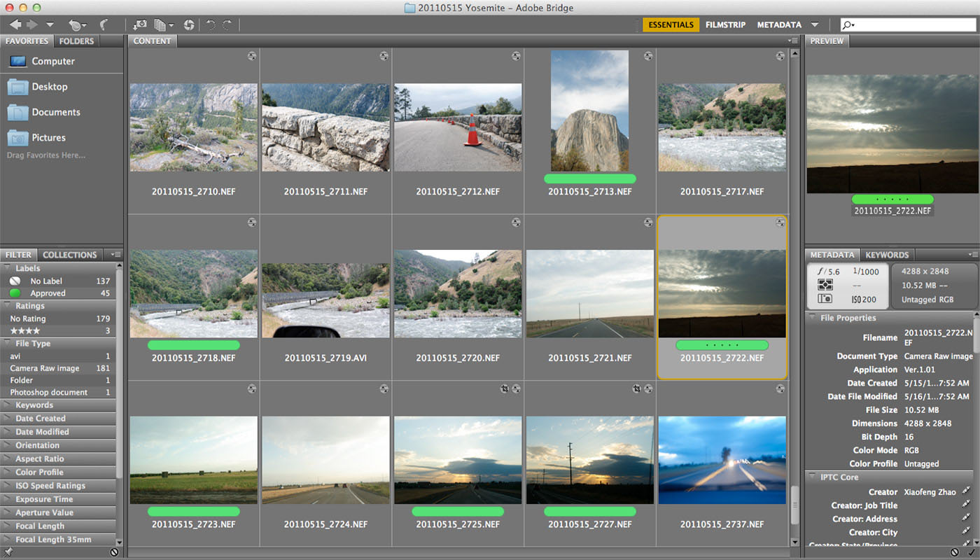Click the Clear Filter icon in Filter panel
The height and width of the screenshot is (560, 980).
114,552
